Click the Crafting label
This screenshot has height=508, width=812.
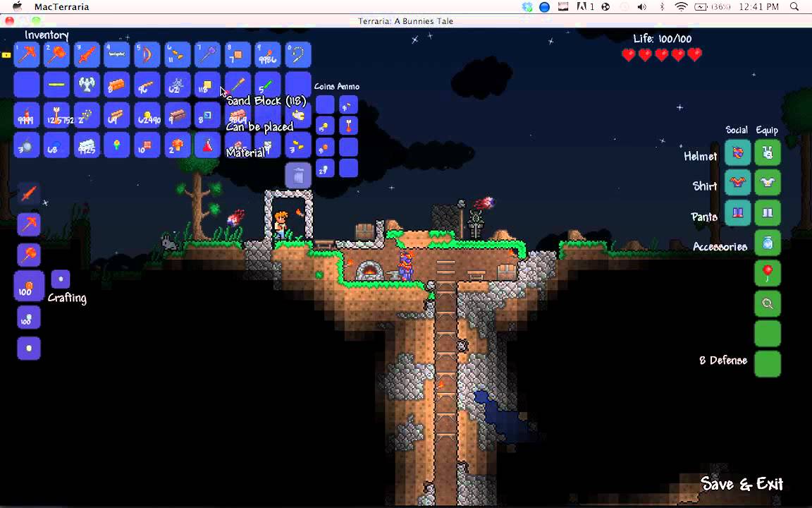tap(67, 298)
